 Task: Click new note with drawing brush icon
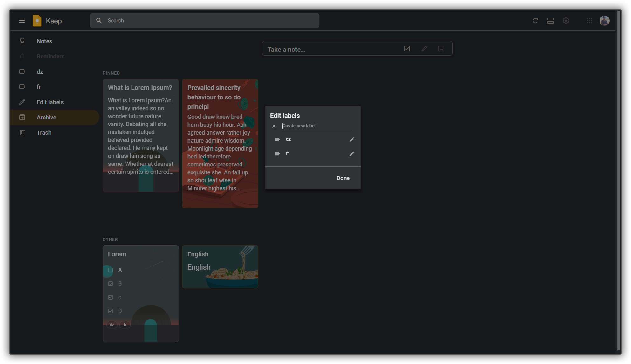424,49
